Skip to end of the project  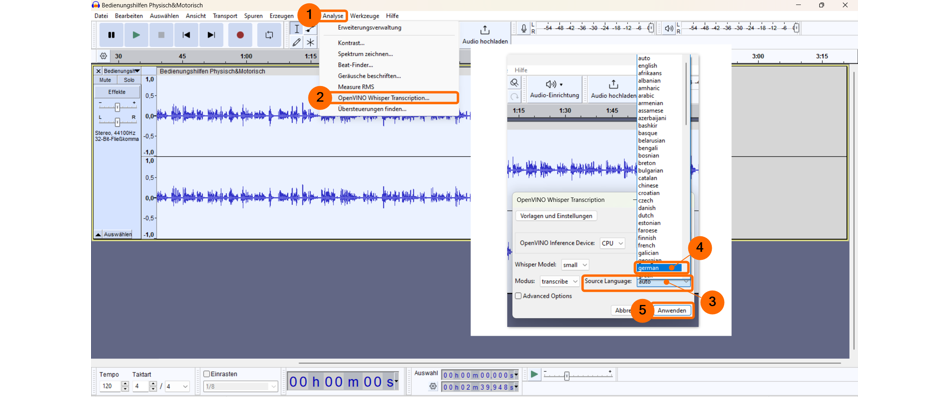click(211, 35)
